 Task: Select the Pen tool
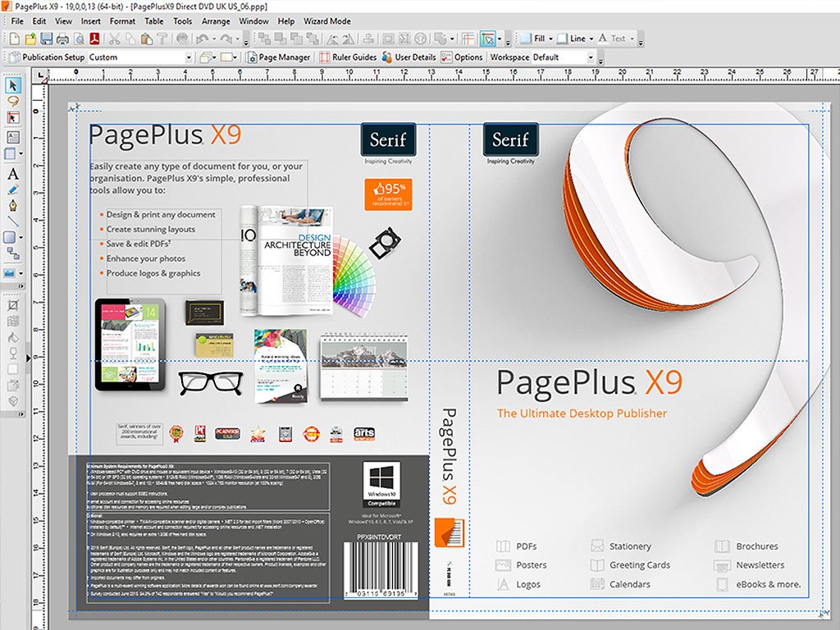[13, 205]
